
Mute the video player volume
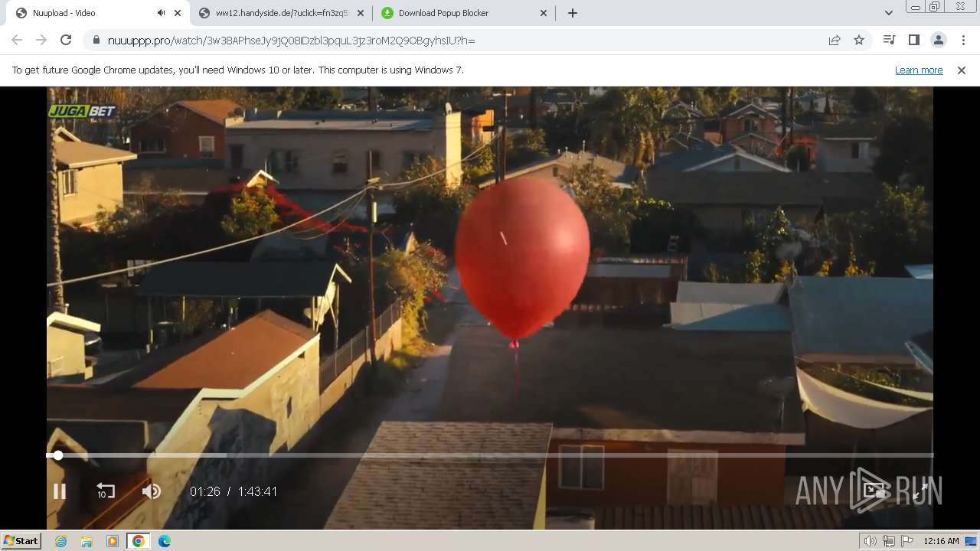click(x=152, y=491)
